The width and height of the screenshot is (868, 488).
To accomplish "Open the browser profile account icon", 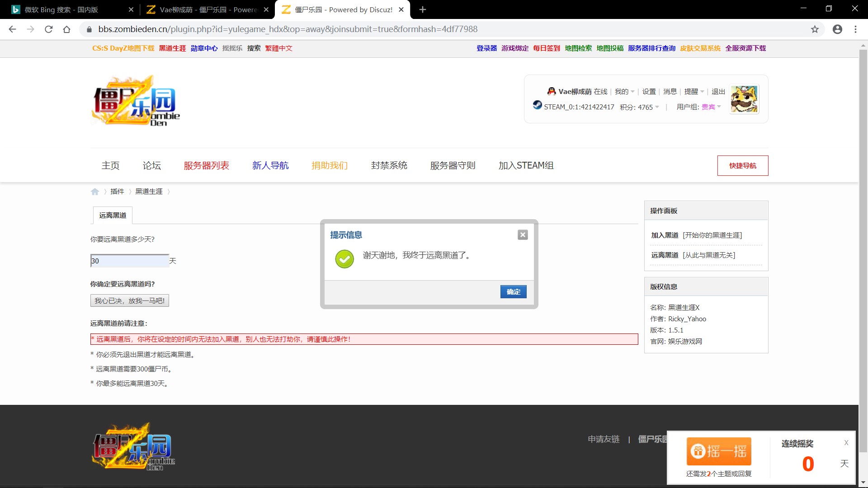I will click(x=837, y=29).
